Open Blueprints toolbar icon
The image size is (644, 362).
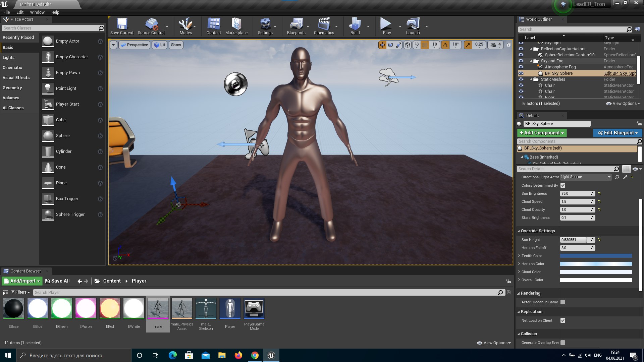(x=296, y=26)
